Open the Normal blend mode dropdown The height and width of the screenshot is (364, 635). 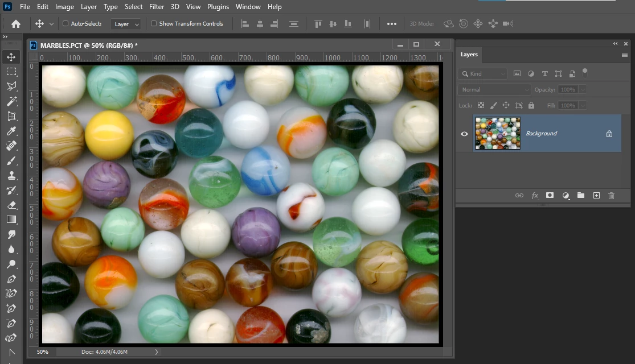[494, 90]
